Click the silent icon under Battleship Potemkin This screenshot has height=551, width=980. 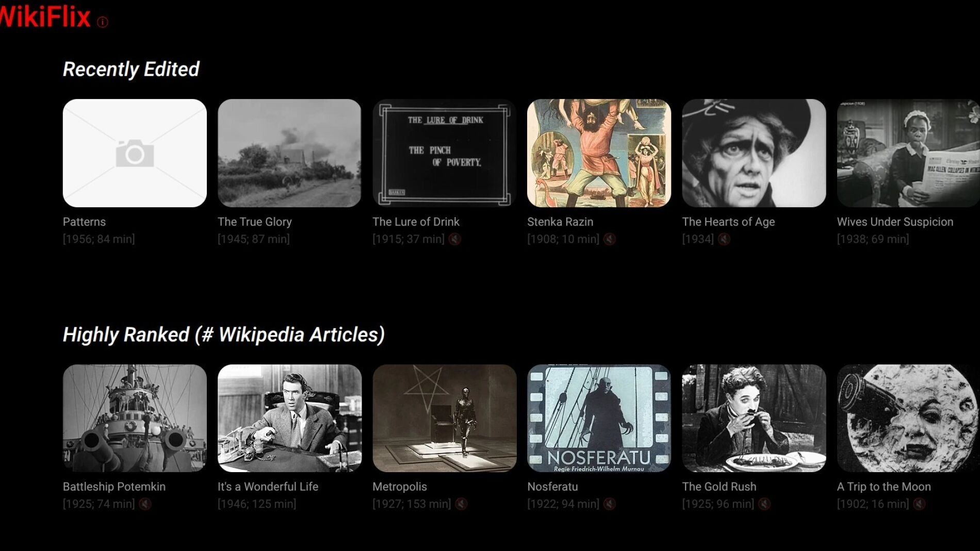point(145,504)
